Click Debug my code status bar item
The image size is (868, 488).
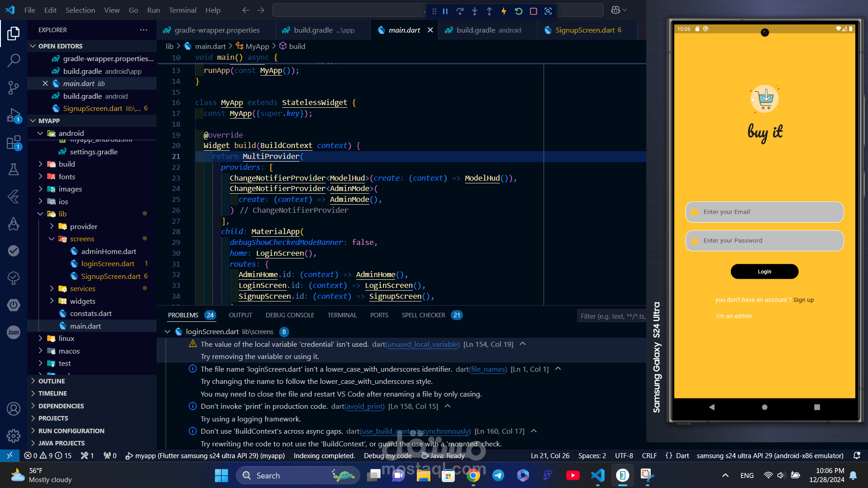click(x=388, y=455)
